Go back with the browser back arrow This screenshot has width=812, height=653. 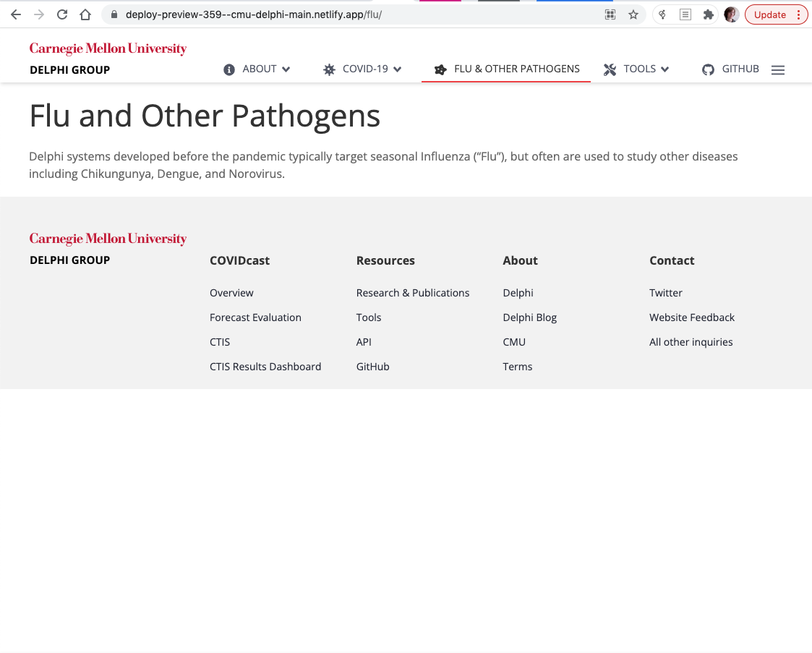click(16, 14)
